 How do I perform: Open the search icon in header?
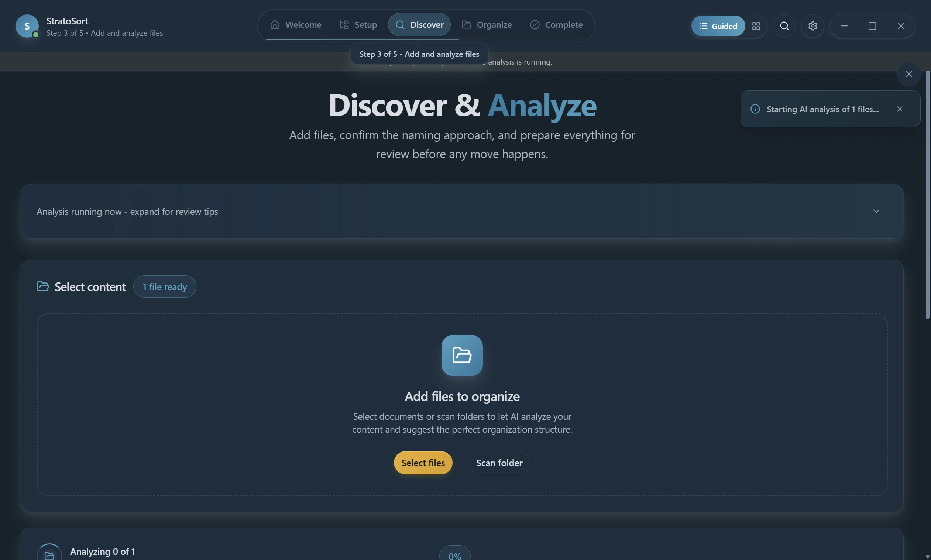tap(784, 26)
